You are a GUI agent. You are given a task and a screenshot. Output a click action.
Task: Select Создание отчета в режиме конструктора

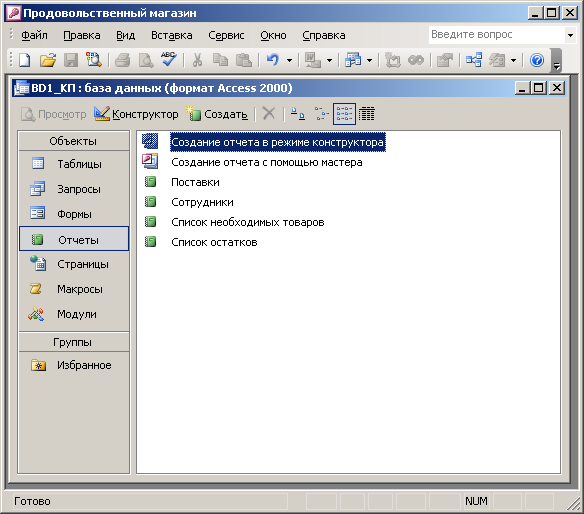click(277, 142)
